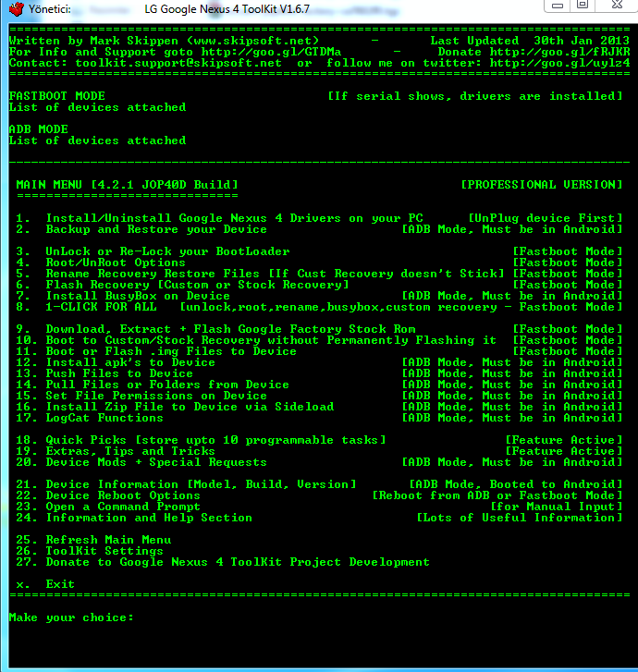Click '[If serial shows, drivers are installed]' note
638x672 pixels.
click(475, 96)
